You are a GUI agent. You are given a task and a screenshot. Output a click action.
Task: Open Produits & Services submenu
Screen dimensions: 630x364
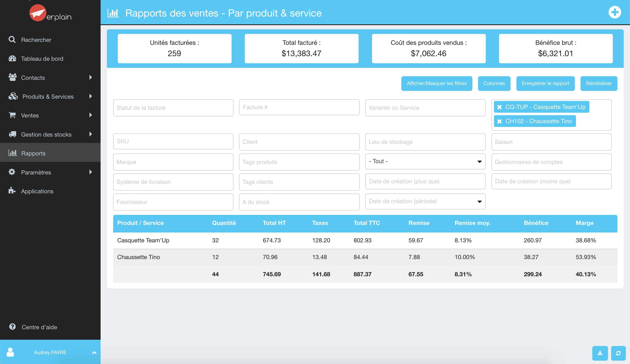click(91, 96)
